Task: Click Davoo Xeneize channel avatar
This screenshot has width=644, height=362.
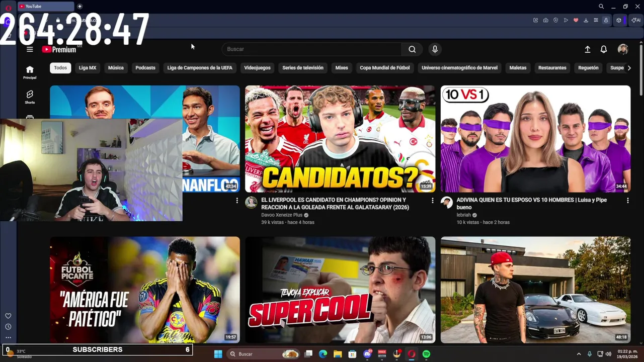Action: (251, 202)
